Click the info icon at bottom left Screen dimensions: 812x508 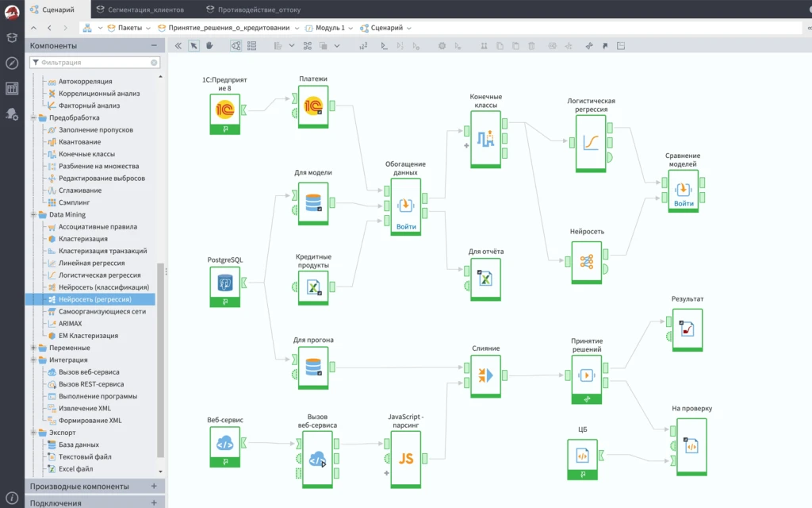click(x=12, y=498)
